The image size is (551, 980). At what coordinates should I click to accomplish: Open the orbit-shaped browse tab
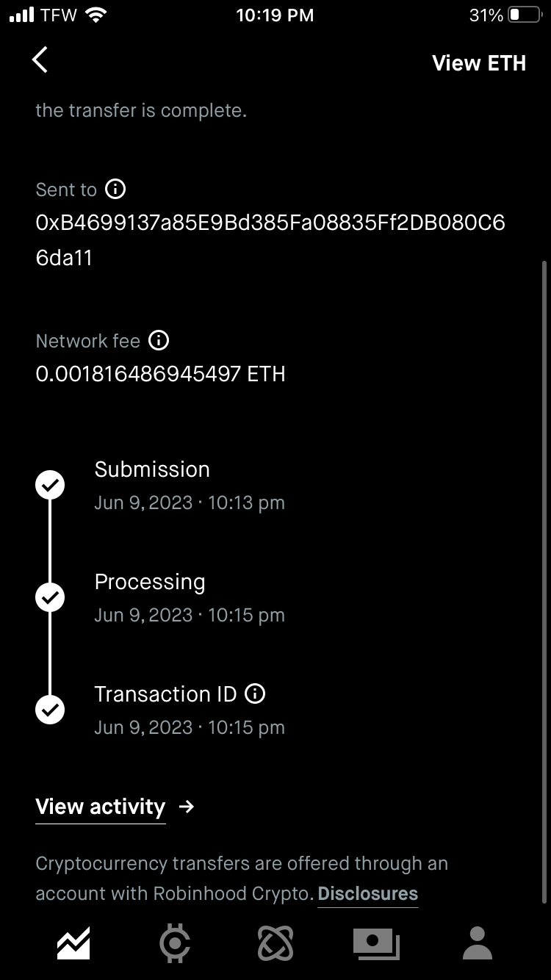click(x=275, y=943)
